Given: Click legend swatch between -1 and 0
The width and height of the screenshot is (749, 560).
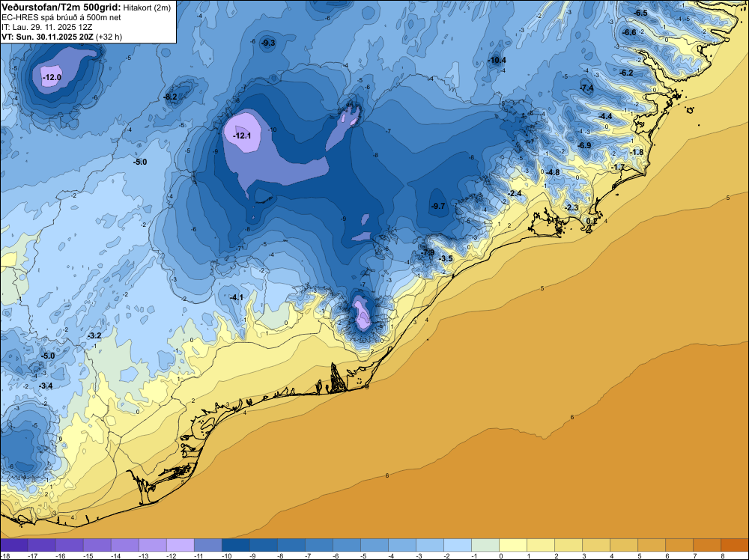Looking at the screenshot, I should pos(485,545).
